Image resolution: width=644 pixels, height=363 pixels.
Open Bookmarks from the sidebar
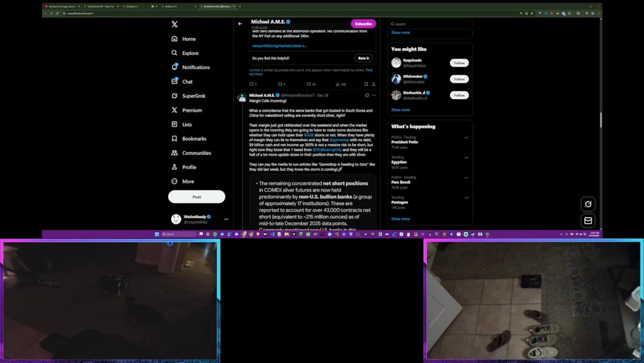[x=189, y=139]
